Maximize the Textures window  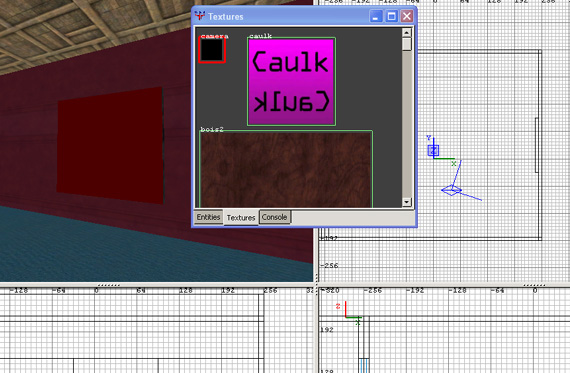(392, 16)
